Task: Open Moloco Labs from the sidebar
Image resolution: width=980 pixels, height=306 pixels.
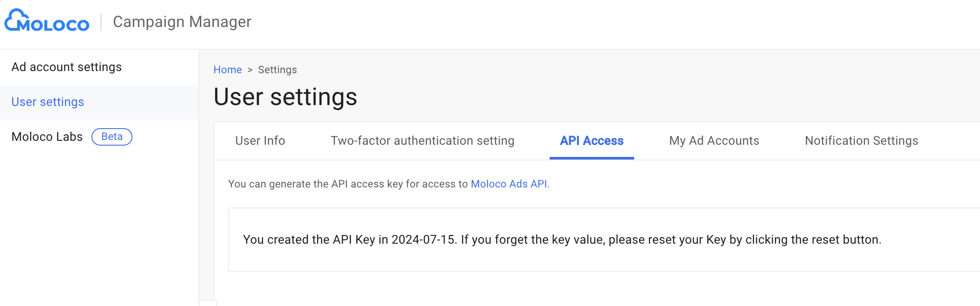Action: coord(47,137)
